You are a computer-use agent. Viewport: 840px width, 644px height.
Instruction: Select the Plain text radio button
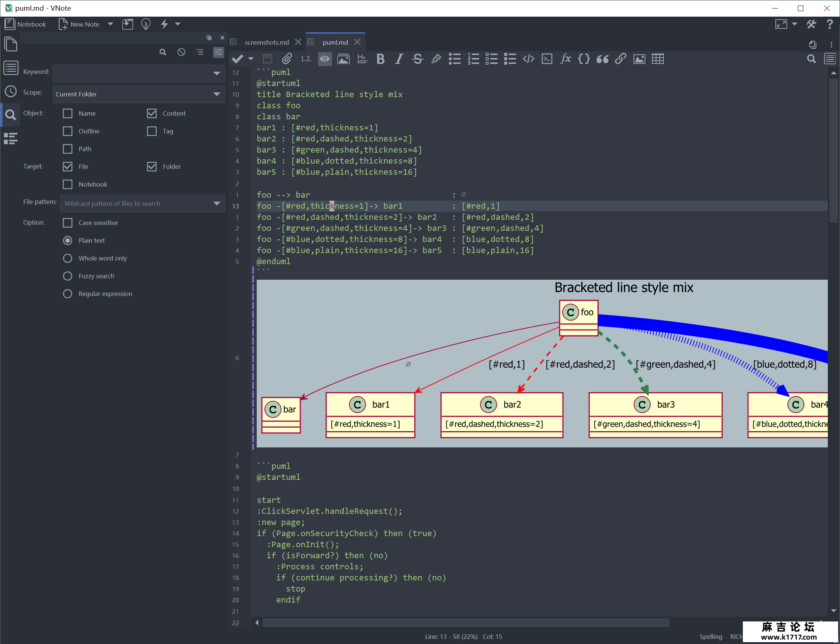pos(68,241)
